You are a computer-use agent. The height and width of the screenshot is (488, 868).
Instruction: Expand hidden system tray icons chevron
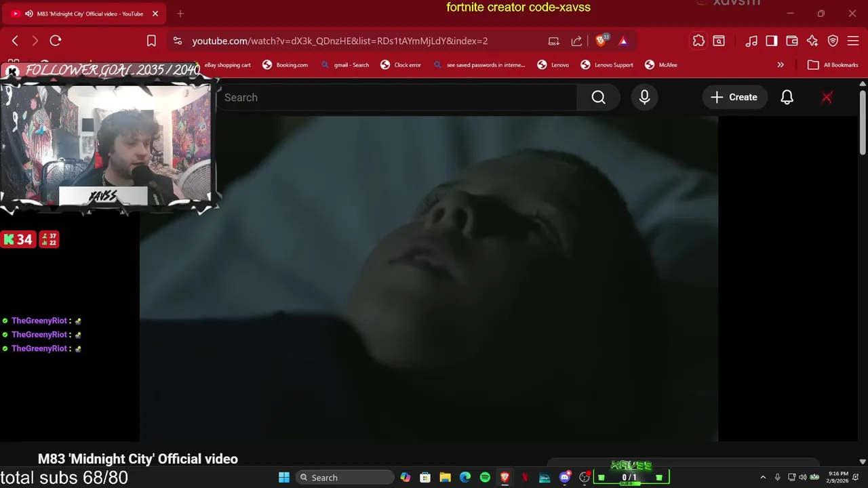[763, 477]
